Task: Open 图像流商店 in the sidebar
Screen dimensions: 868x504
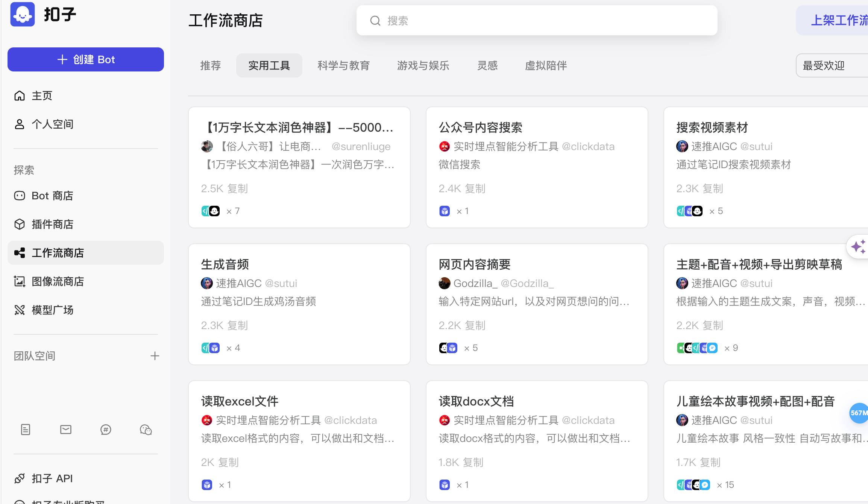Action: pyautogui.click(x=58, y=281)
